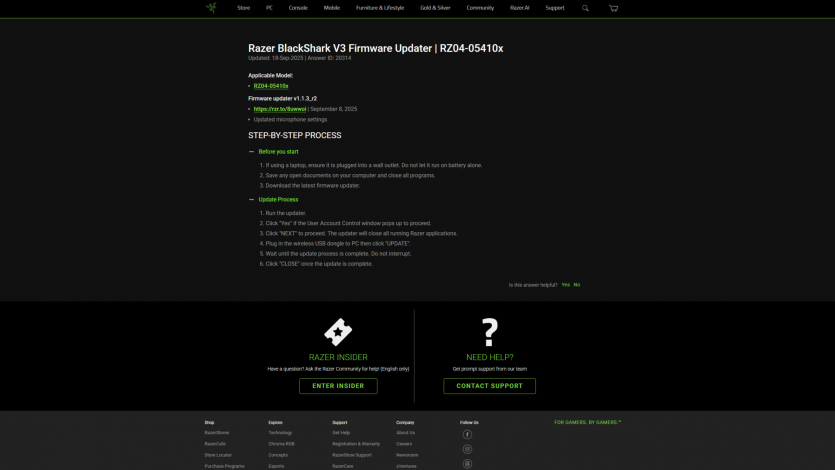The image size is (835, 470).
Task: Open Razer's Instagram page icon
Action: pos(467,450)
